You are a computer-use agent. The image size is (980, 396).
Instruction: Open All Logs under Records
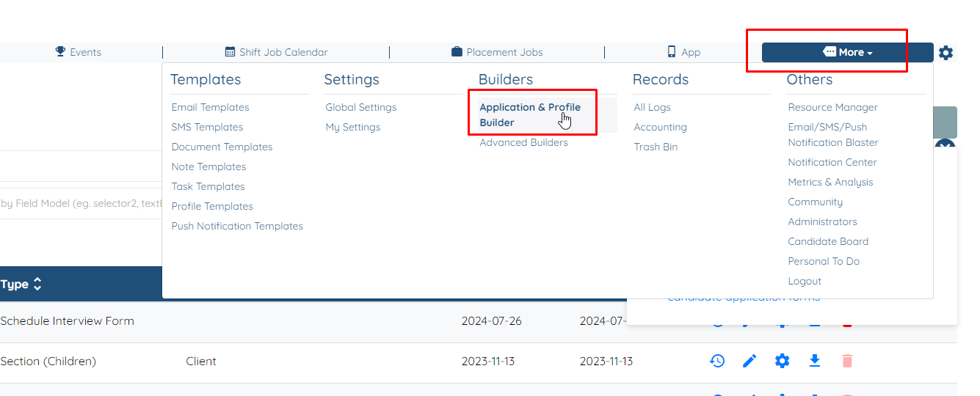pyautogui.click(x=652, y=108)
